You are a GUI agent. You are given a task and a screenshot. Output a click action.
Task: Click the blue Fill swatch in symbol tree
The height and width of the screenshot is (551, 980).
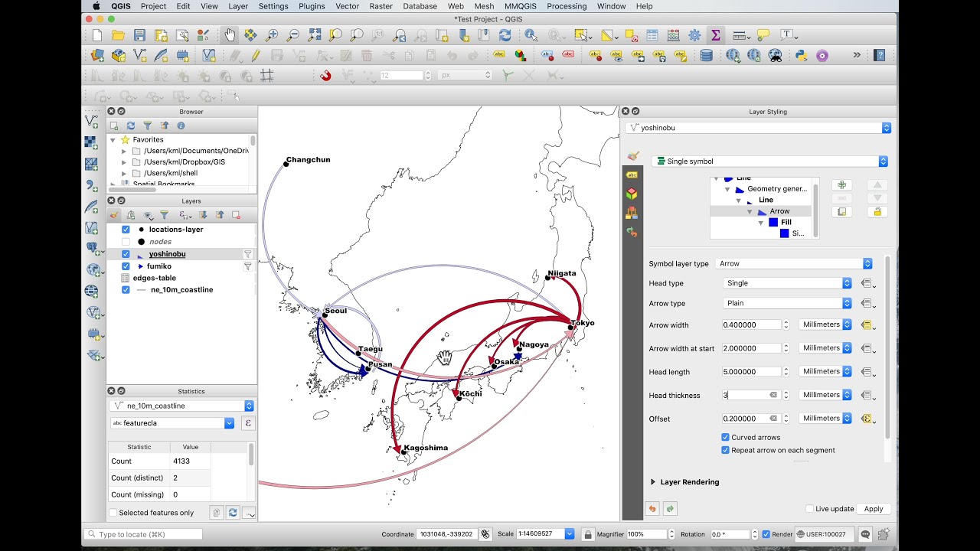pyautogui.click(x=773, y=223)
